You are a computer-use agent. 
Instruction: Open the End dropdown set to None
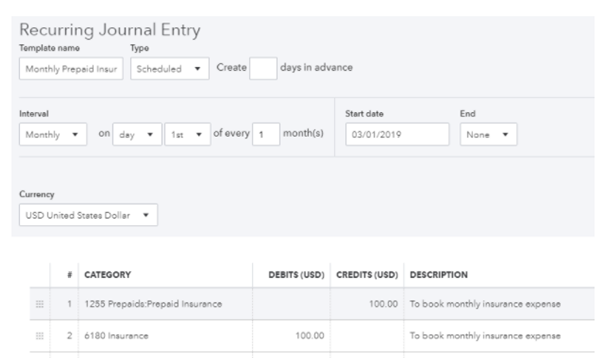tap(489, 134)
